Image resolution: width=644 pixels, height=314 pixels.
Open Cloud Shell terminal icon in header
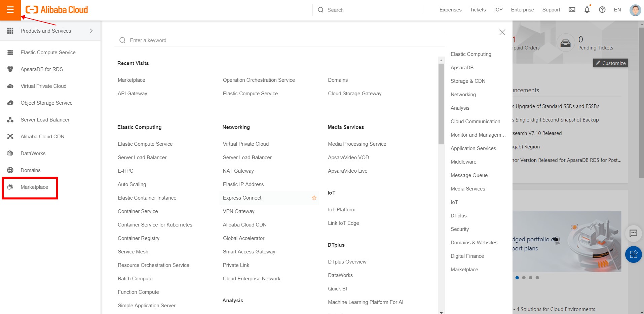click(572, 10)
